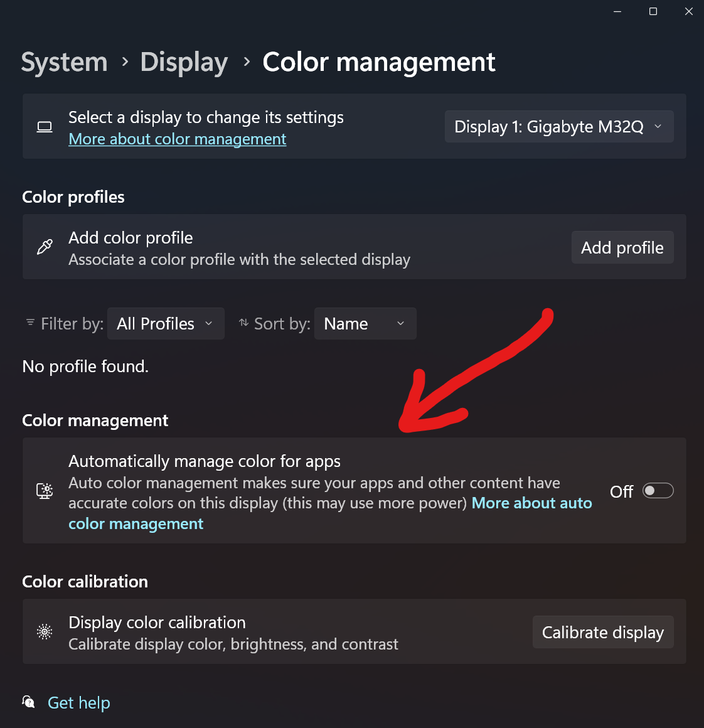704x728 pixels.
Task: Click the display color calibration sun icon
Action: (x=45, y=631)
